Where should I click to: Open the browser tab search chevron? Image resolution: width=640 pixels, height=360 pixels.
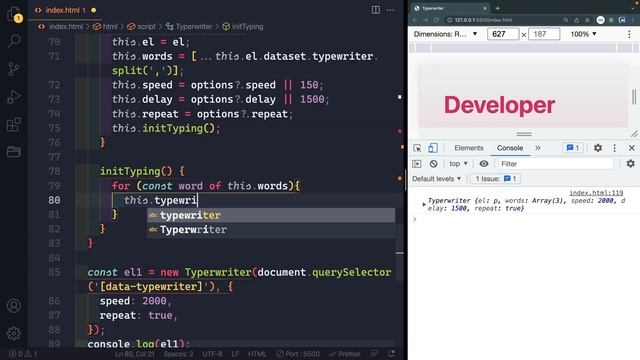pos(634,8)
